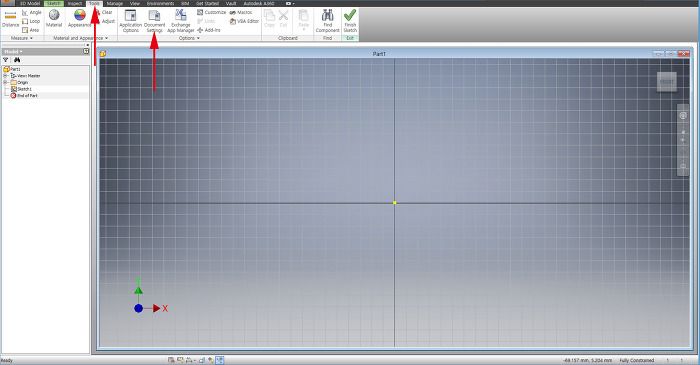Click the Links command in the Options panel
Image resolution: width=700 pixels, height=365 pixels.
pos(206,21)
